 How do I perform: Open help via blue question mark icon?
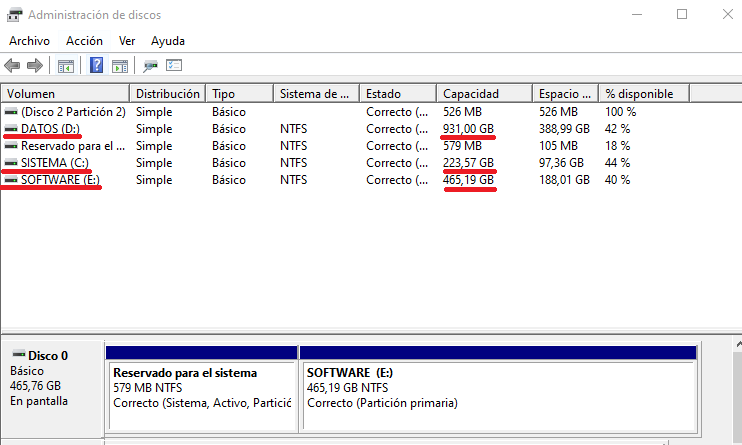97,66
